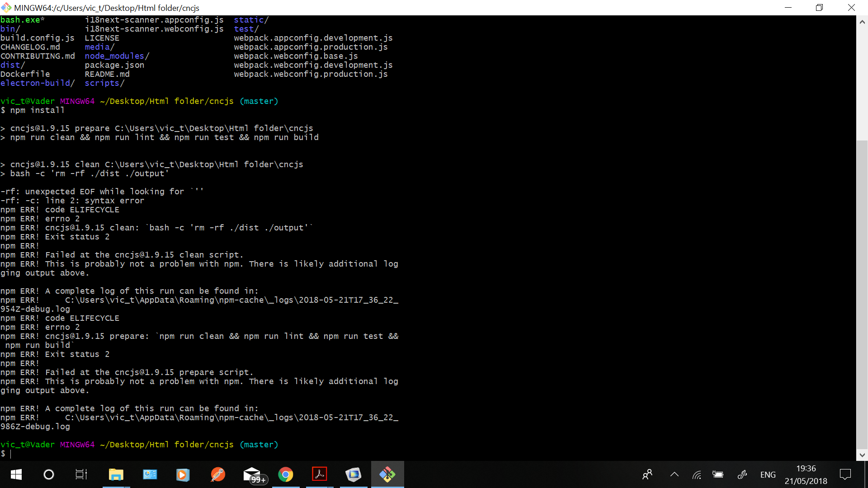
Task: Click the terminal scrollbar up arrow
Action: tap(862, 21)
